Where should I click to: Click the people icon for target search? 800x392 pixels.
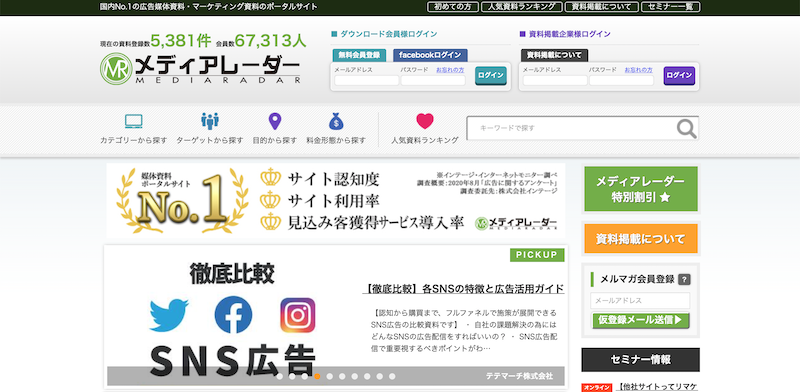point(210,121)
